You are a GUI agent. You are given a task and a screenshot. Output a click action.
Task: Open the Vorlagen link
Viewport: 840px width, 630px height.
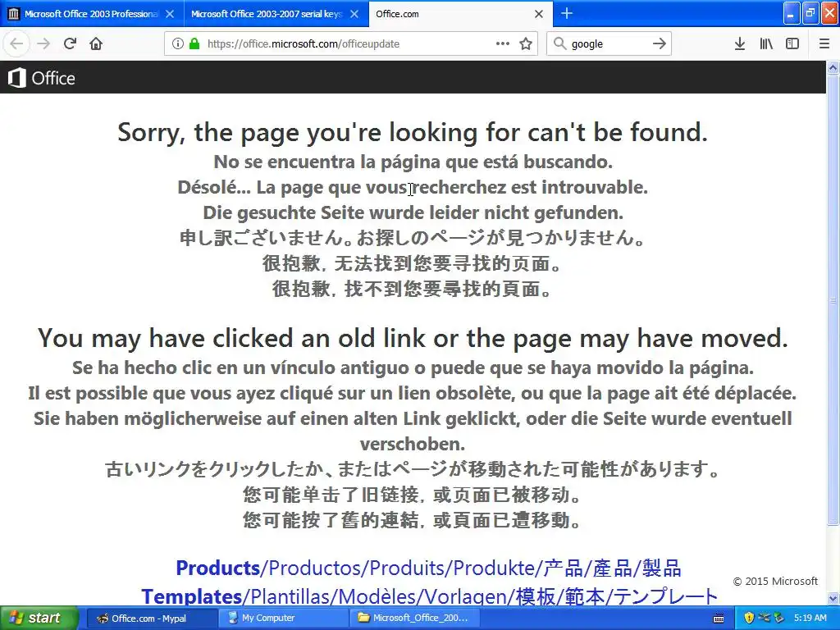[468, 596]
